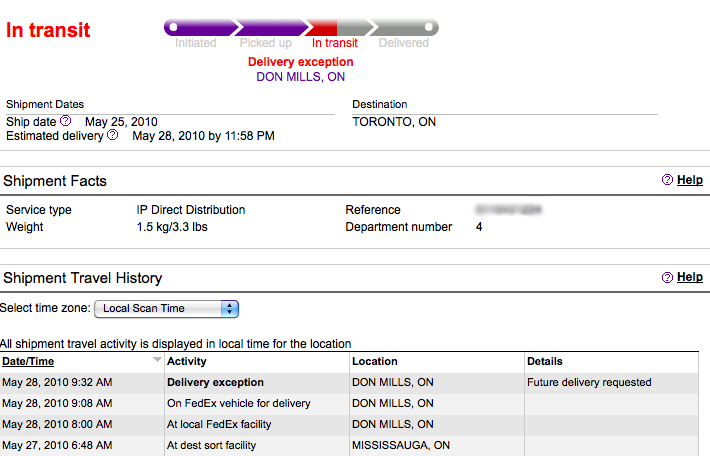This screenshot has height=456, width=710.
Task: Open the Help link in Shipment Facts
Action: coord(689,181)
